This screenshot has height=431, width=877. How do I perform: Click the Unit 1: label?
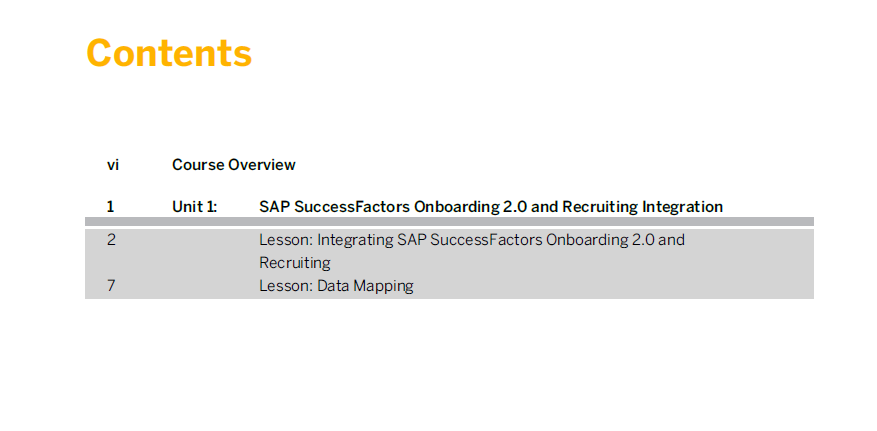pos(195,207)
